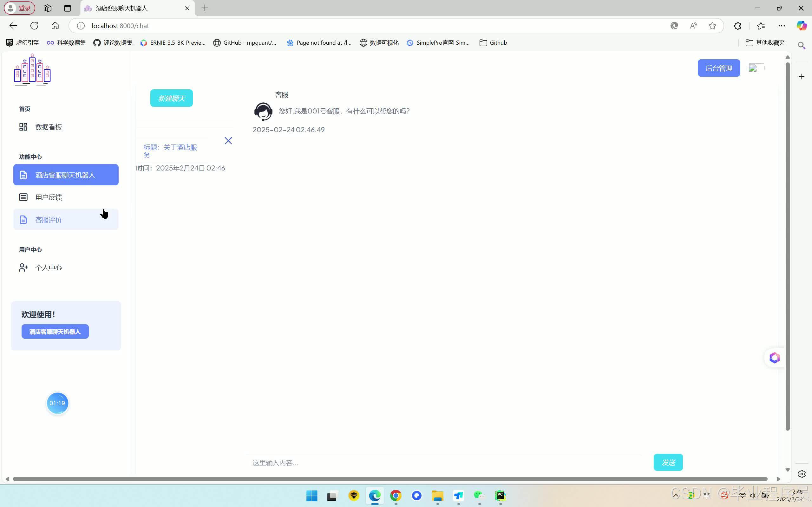The width and height of the screenshot is (812, 507).
Task: Click the 发送 send button
Action: pos(668,462)
